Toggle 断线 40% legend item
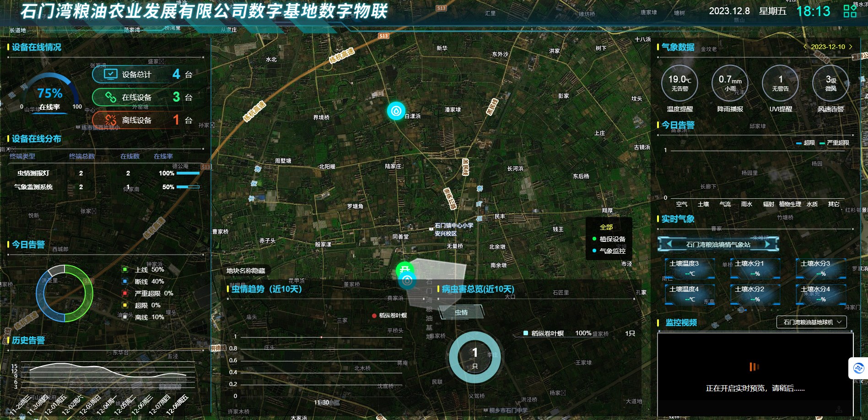Screen dimensions: 868x420 click(143, 281)
